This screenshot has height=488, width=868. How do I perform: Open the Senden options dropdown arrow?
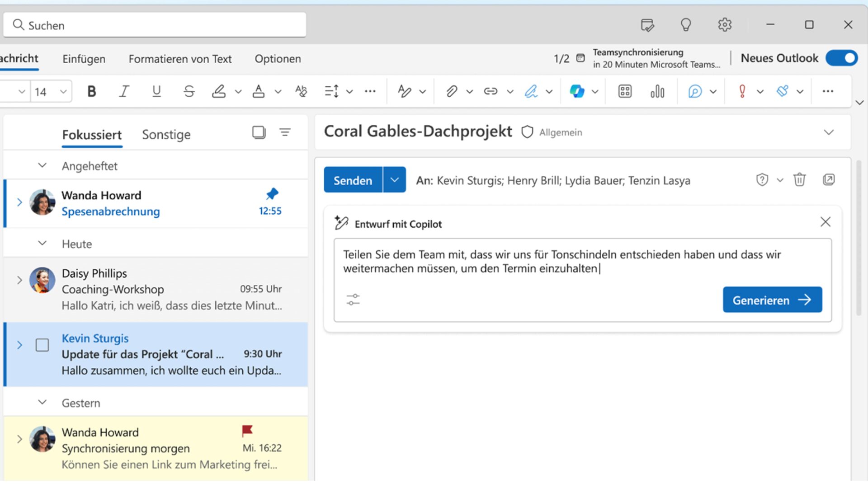point(394,180)
